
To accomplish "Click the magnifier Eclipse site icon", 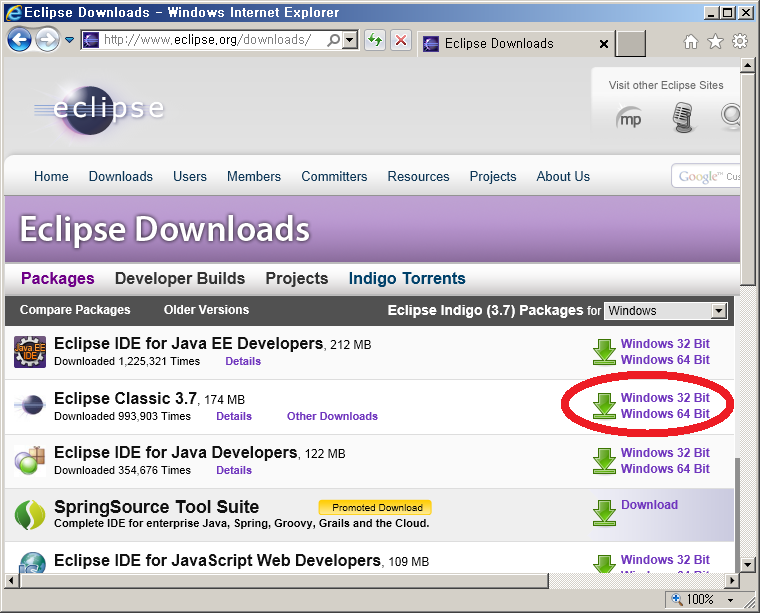I will (x=730, y=116).
